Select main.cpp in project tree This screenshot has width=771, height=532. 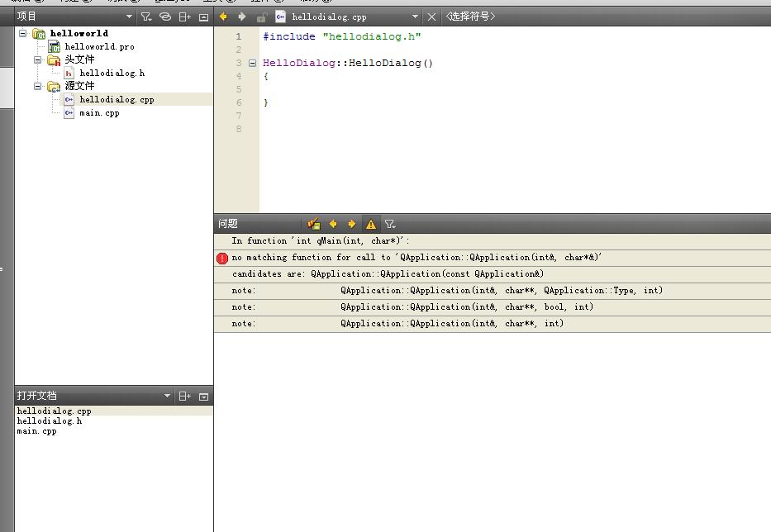coord(99,113)
